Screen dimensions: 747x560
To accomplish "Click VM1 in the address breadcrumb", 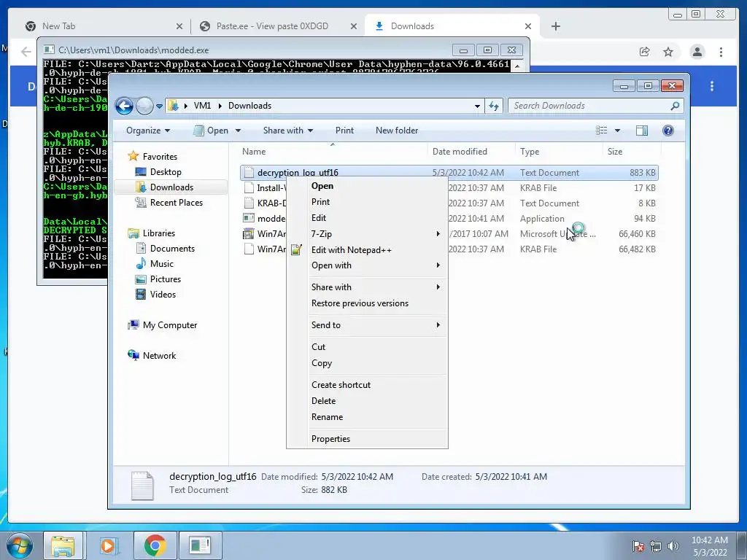I will (202, 106).
